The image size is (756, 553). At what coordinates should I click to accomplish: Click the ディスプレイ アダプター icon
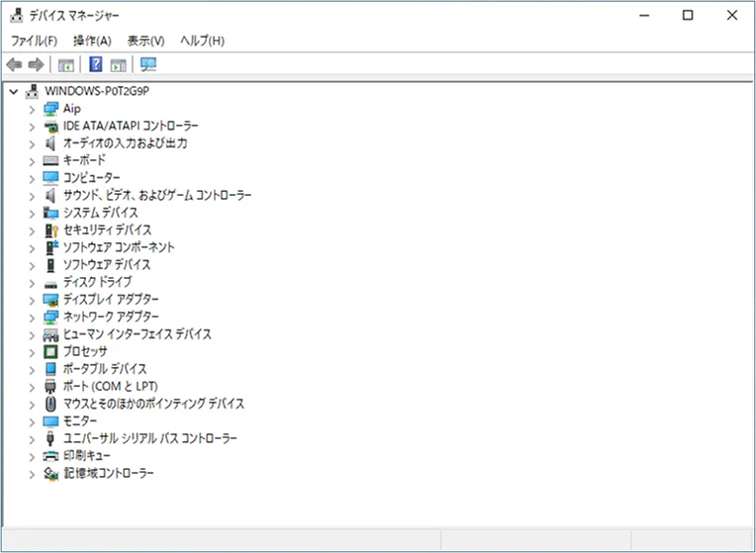click(x=50, y=300)
